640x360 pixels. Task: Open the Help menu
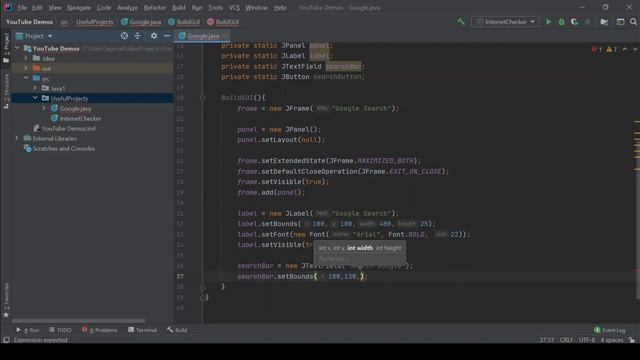[280, 8]
